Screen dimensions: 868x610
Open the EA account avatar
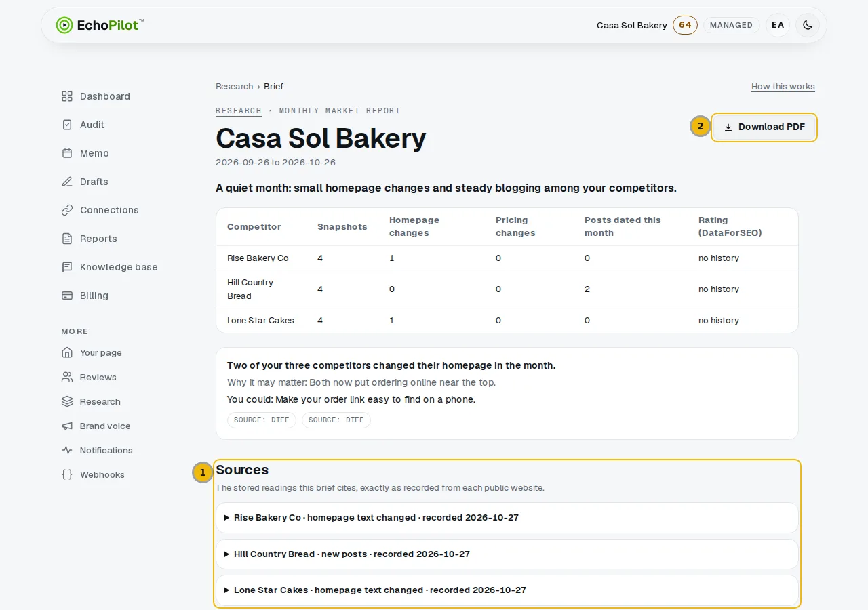[778, 25]
